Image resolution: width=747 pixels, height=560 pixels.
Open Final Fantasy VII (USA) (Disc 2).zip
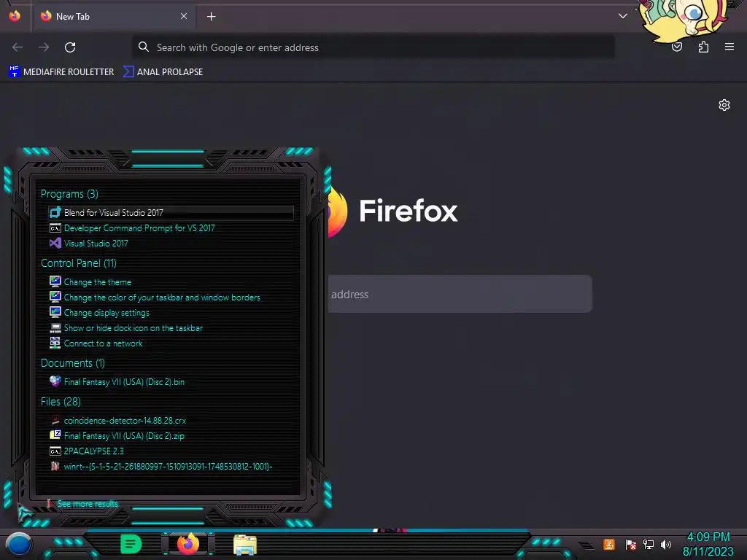(124, 436)
